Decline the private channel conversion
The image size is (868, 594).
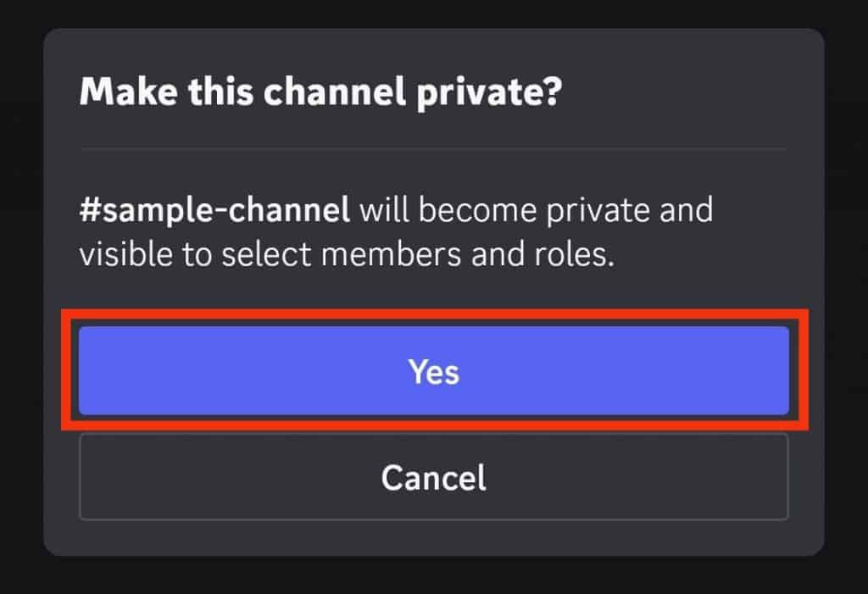434,477
